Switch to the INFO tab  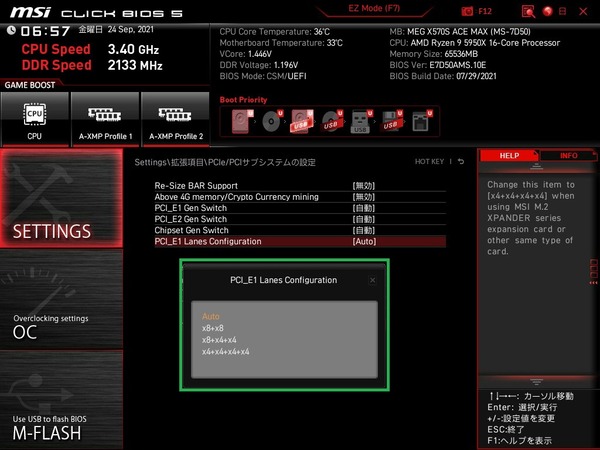[569, 155]
